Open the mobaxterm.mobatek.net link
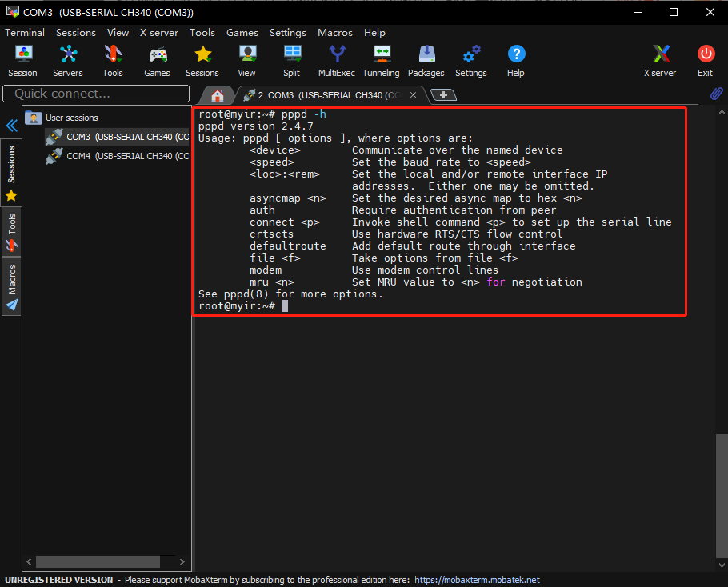This screenshot has width=728, height=587. 477,580
